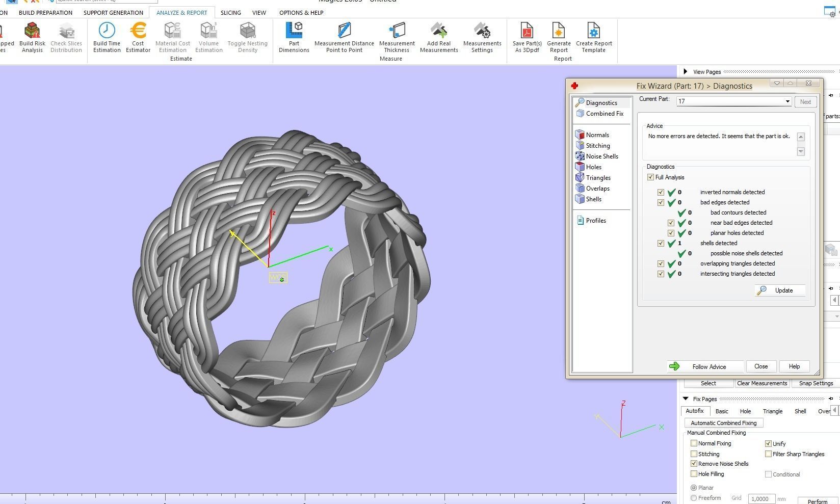Open Overlaps page in Fix Wizard

tap(598, 189)
